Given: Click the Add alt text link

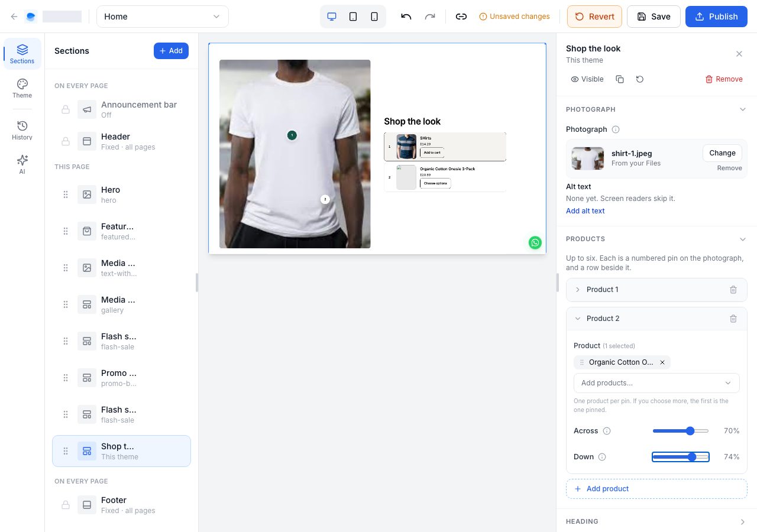Looking at the screenshot, I should 585,211.
